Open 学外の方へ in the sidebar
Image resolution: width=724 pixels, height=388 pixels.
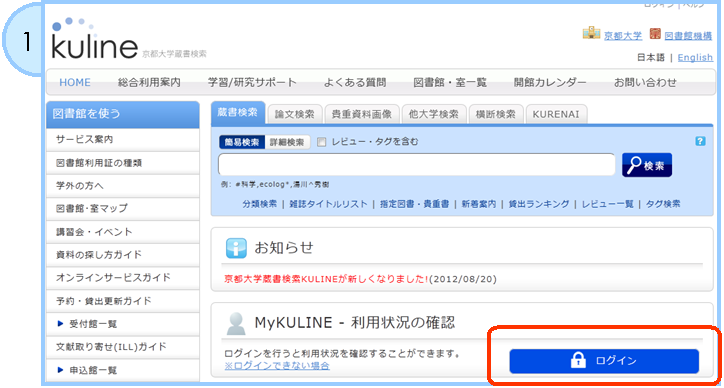[123, 186]
